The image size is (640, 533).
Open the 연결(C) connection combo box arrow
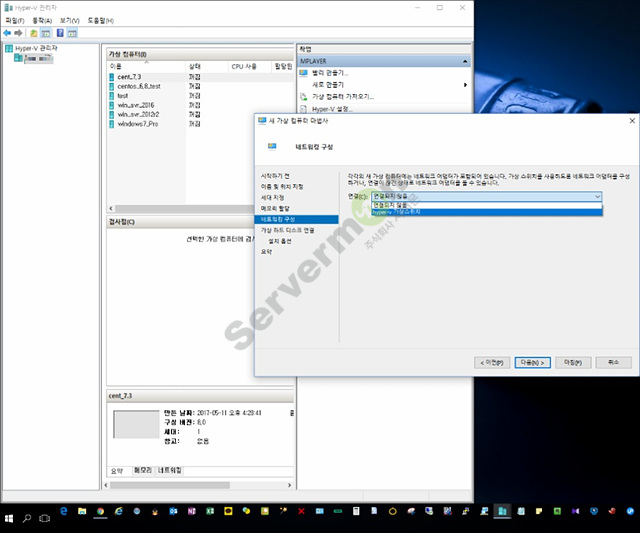tap(597, 197)
